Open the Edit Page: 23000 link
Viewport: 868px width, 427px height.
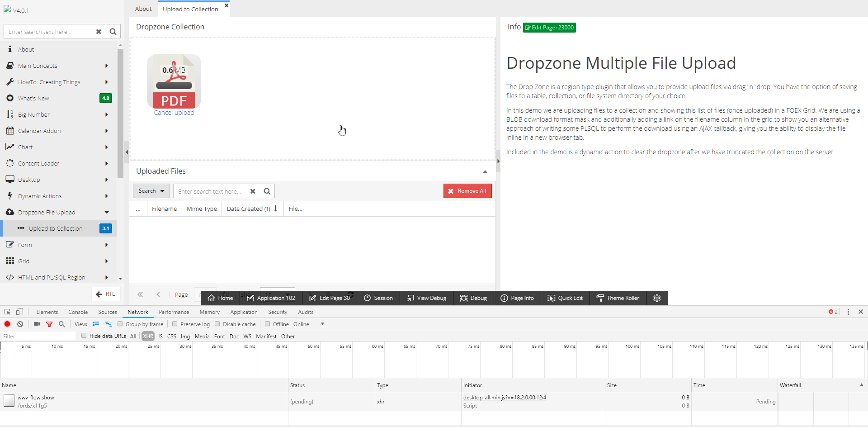click(549, 28)
